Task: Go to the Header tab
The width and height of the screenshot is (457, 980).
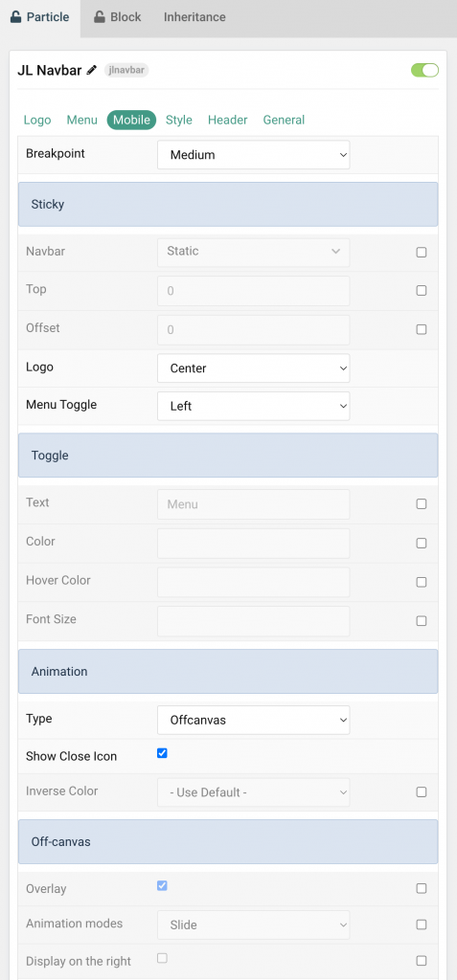Action: tap(228, 120)
